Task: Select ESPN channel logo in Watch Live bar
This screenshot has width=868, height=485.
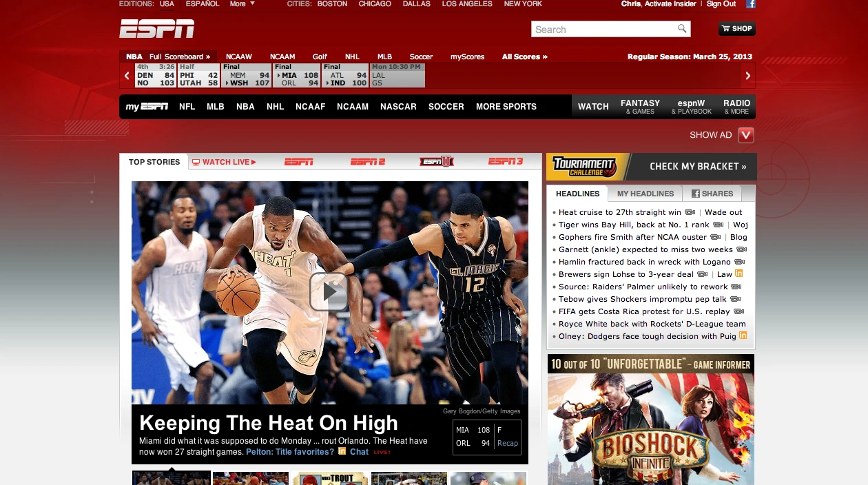Action: pyautogui.click(x=298, y=162)
